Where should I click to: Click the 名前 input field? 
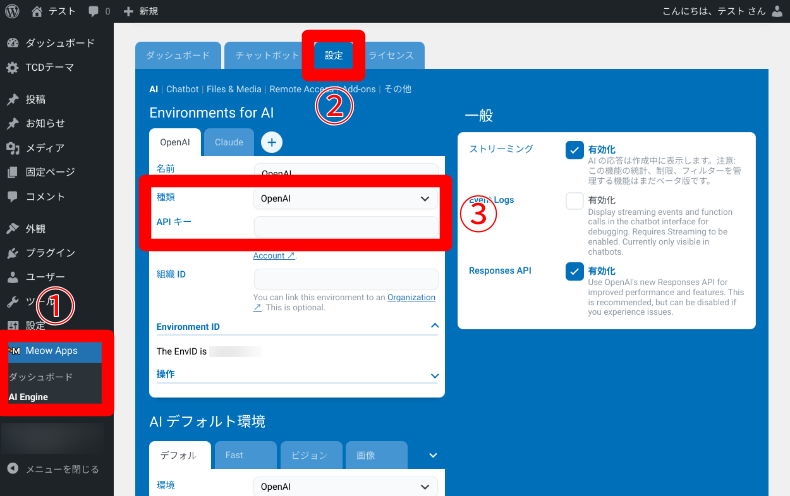click(346, 169)
